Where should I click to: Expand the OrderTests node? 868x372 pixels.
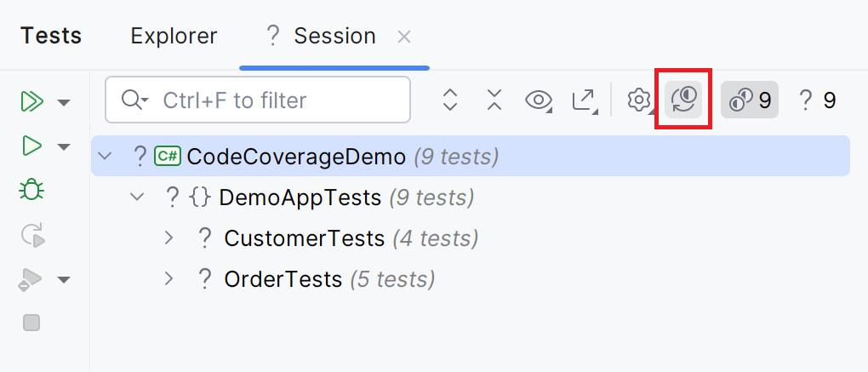[168, 278]
